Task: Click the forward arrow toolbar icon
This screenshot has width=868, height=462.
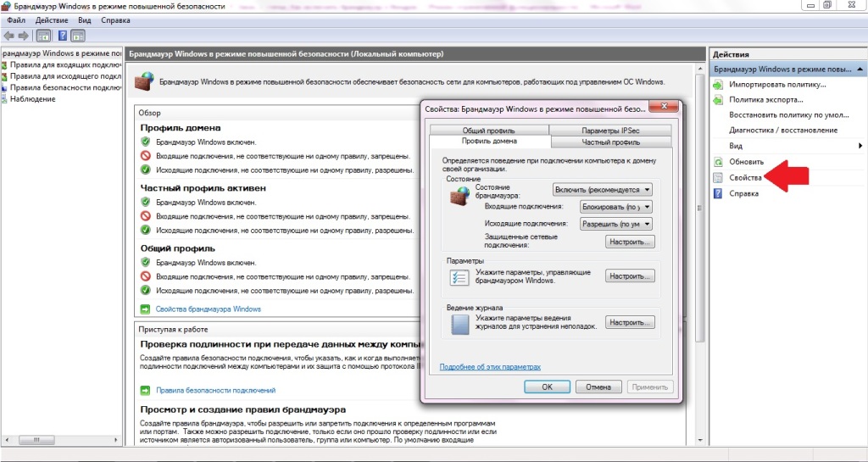Action: [x=23, y=36]
